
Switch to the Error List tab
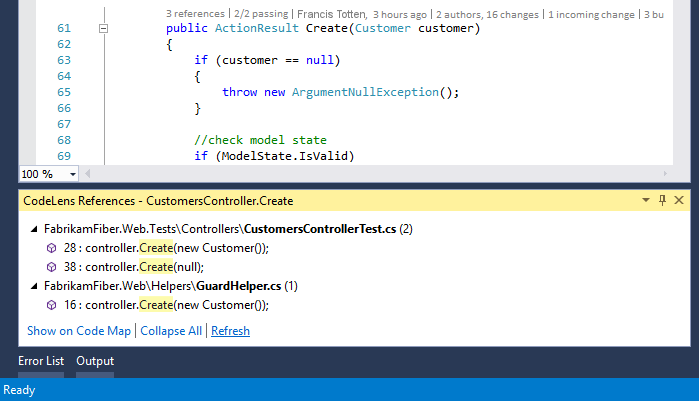pyautogui.click(x=41, y=361)
